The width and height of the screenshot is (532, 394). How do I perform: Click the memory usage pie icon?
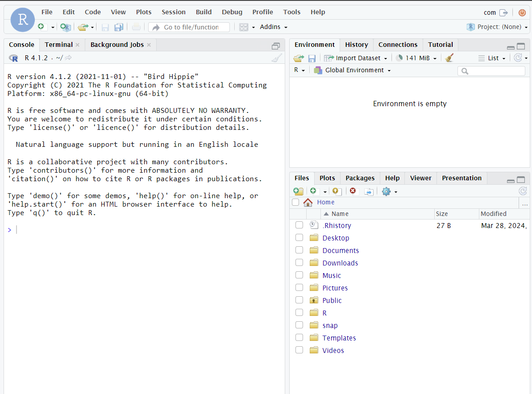(x=399, y=58)
